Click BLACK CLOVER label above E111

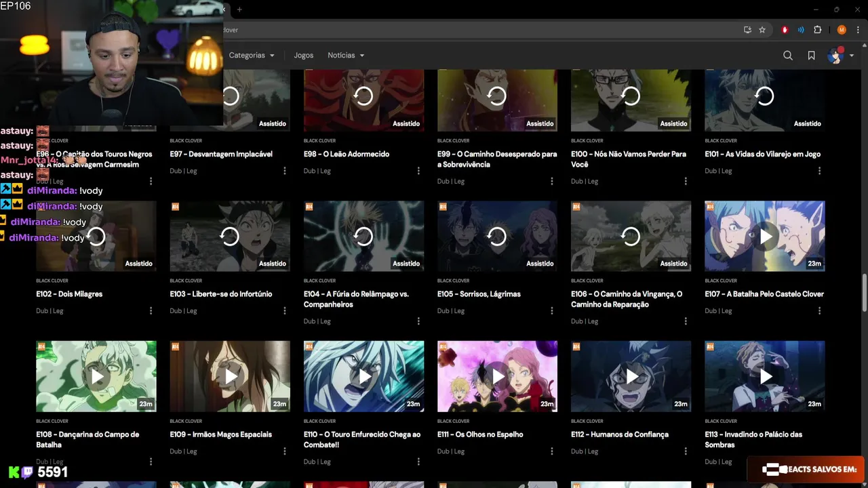pos(454,421)
